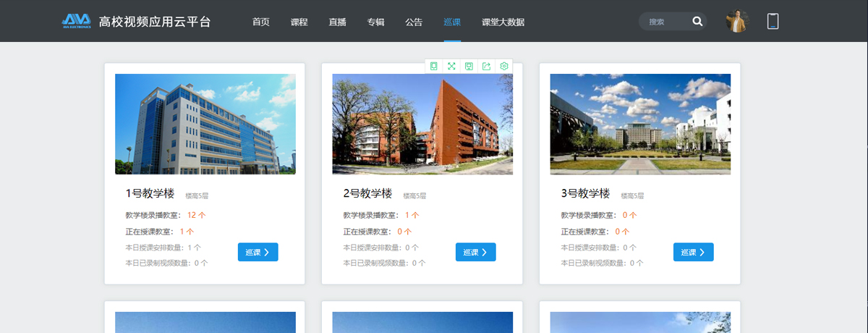Click 巡课 button for 1号教学楼

[258, 252]
